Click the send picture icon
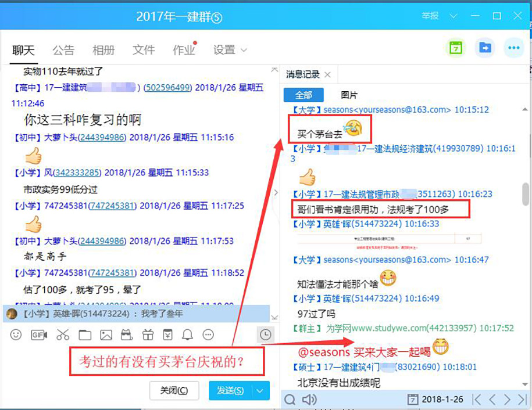This screenshot has height=410, width=532. [106, 335]
